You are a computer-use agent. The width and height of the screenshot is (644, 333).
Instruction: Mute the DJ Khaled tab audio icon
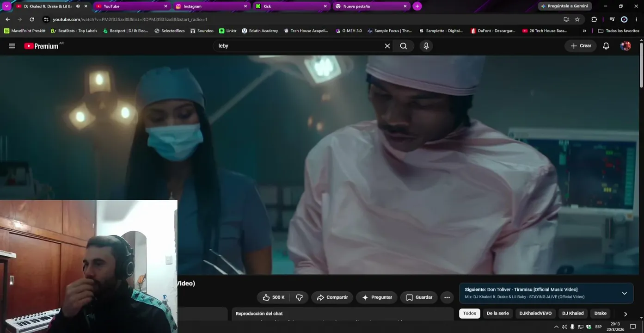[78, 6]
